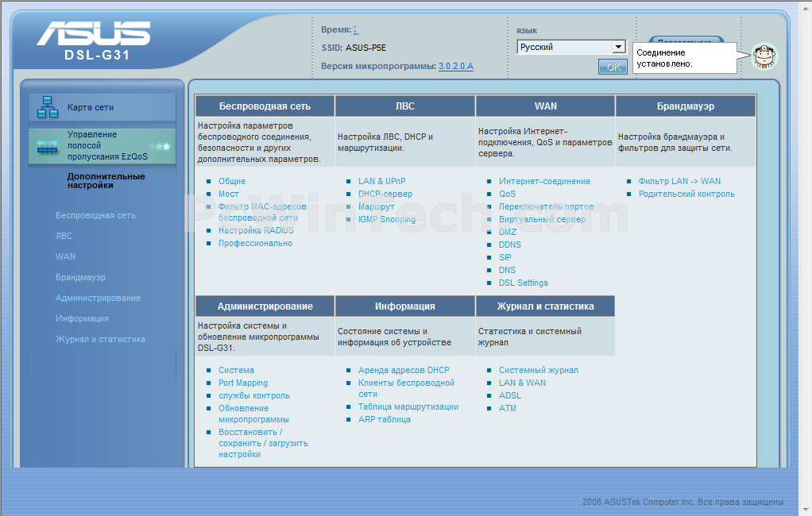Click the SSID value ASUS-P5E
812x516 pixels.
[x=365, y=48]
